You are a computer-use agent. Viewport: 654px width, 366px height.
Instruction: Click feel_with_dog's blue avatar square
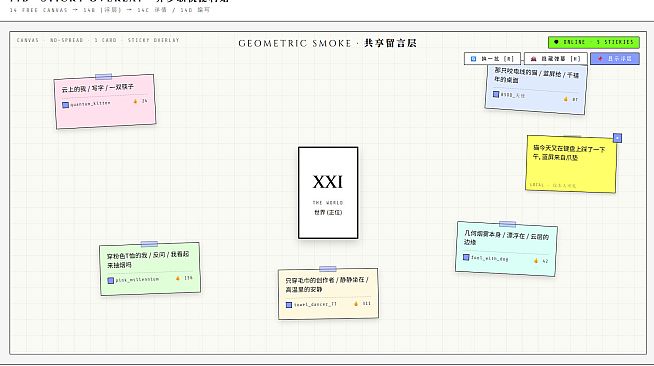[x=466, y=257]
